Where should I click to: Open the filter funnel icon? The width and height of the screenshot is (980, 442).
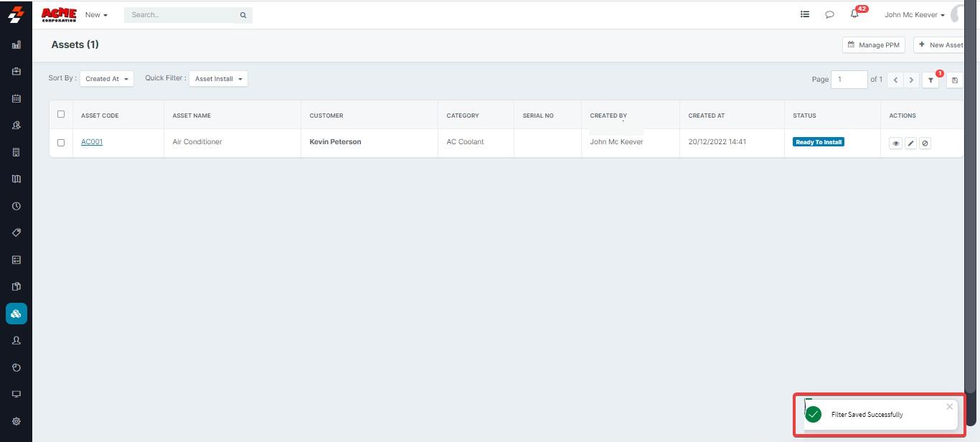click(x=930, y=80)
